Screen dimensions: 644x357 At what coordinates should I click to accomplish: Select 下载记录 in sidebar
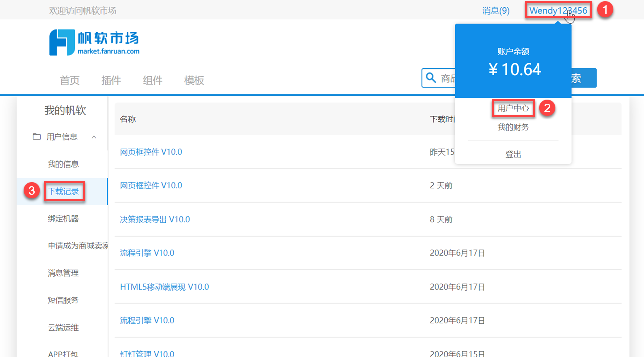63,191
